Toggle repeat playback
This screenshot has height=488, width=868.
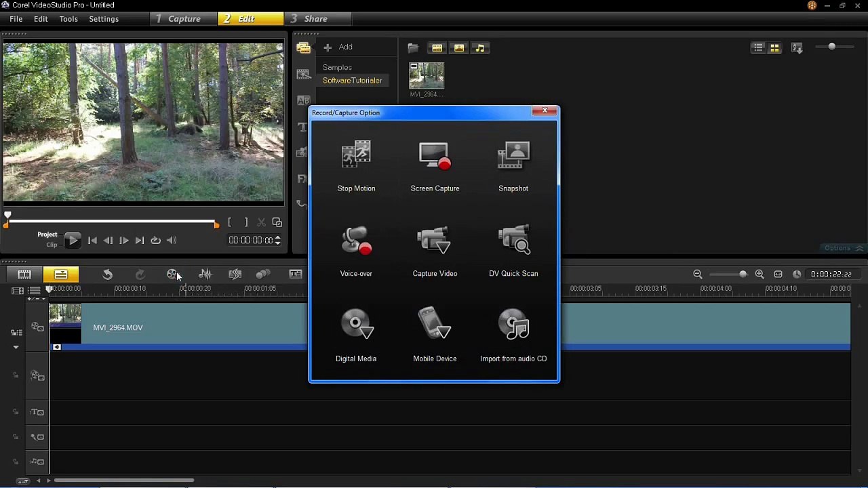tap(155, 240)
